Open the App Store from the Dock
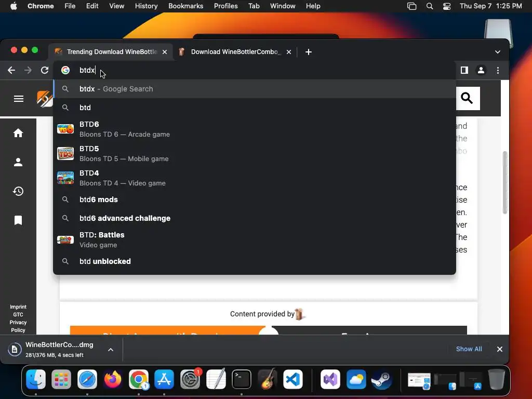Image resolution: width=532 pixels, height=399 pixels. tap(164, 379)
